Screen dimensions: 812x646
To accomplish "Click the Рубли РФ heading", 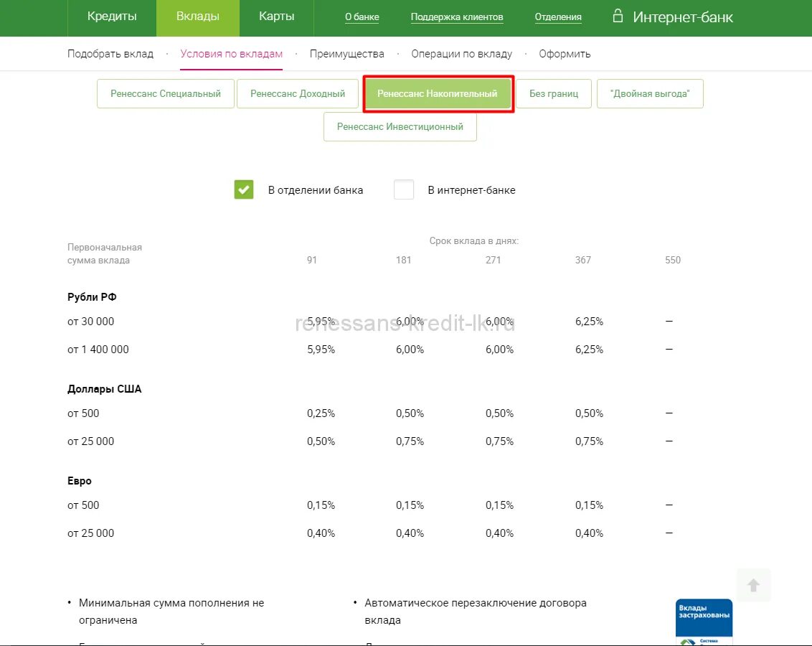I will [92, 297].
